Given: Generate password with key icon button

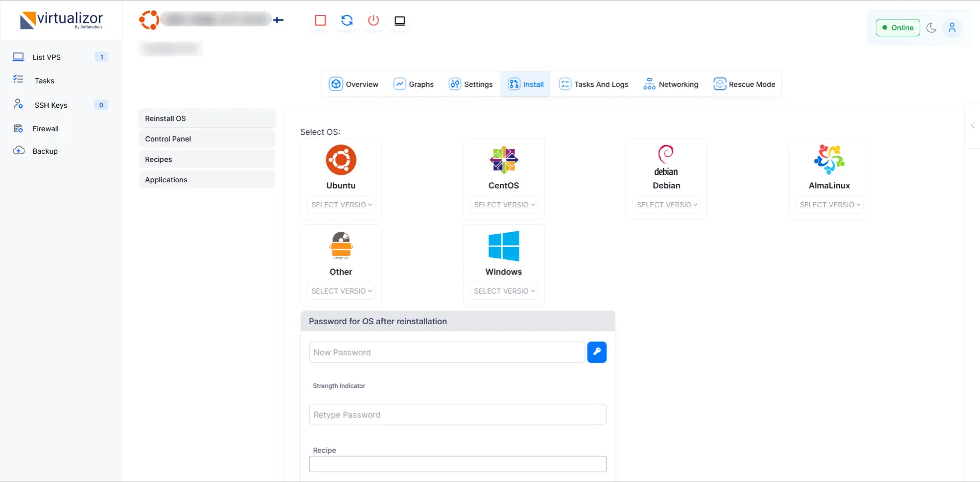Looking at the screenshot, I should coord(596,352).
